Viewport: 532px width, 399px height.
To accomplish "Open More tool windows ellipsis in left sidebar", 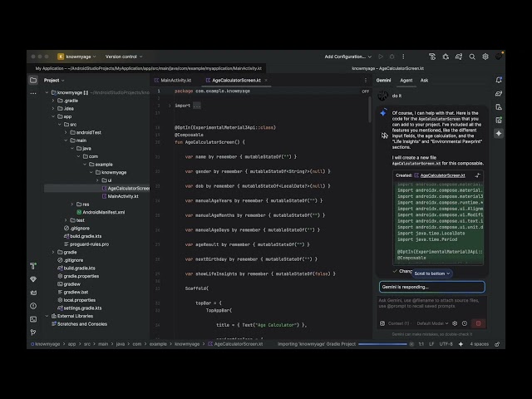I will click(x=33, y=93).
